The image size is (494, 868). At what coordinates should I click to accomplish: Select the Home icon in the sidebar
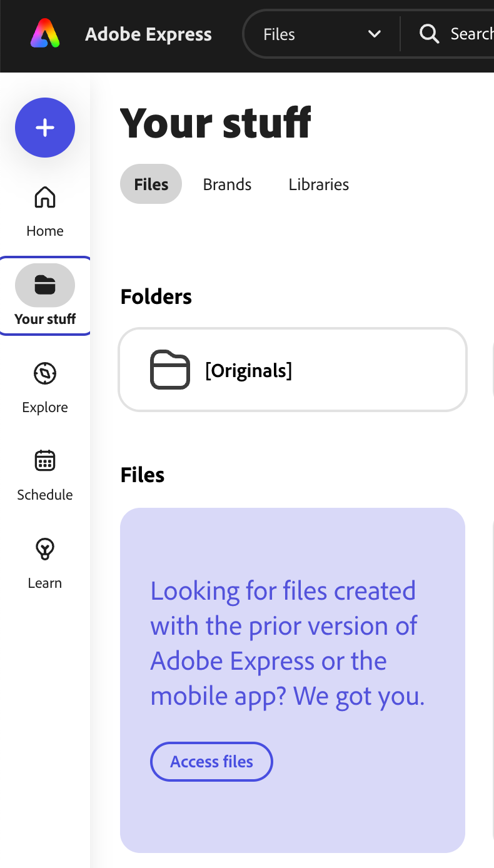click(44, 198)
